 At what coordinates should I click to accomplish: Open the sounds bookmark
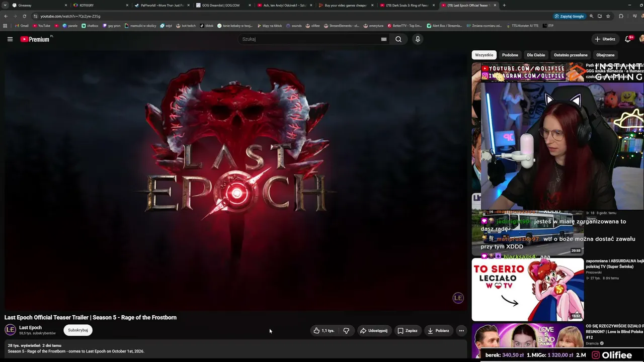point(294,26)
